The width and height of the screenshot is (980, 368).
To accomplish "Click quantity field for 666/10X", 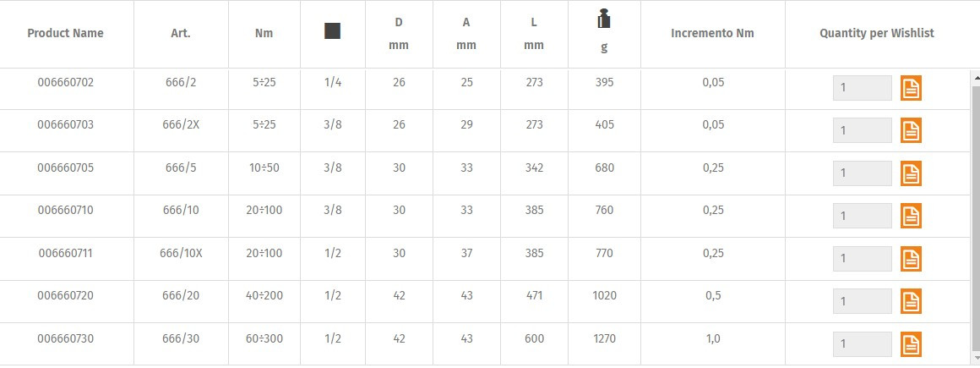I will click(x=863, y=259).
